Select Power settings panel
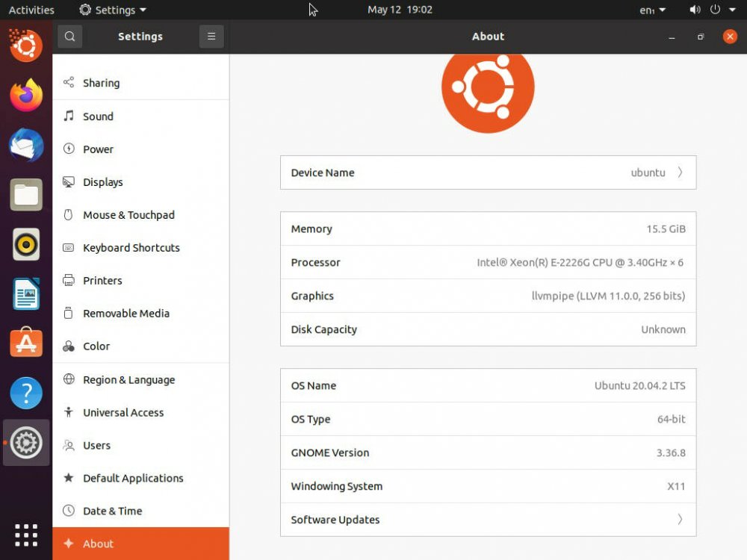Screen dimensions: 747x560 click(x=141, y=149)
